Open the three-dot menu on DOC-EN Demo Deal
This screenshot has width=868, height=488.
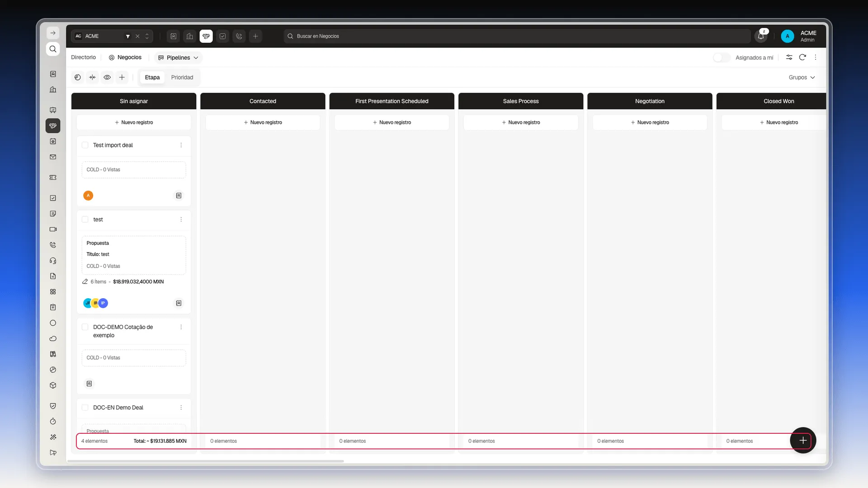point(181,407)
